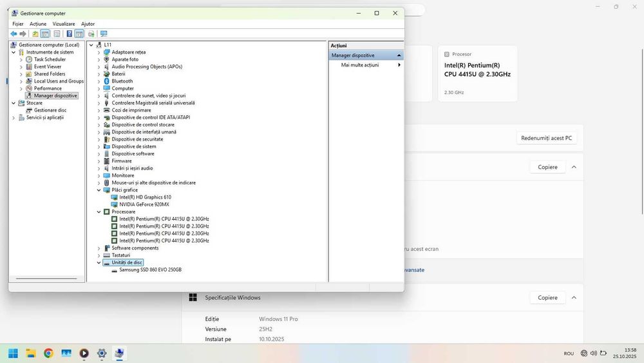644x363 pixels.
Task: Select Dispozitive de interfață umană category
Action: click(144, 132)
